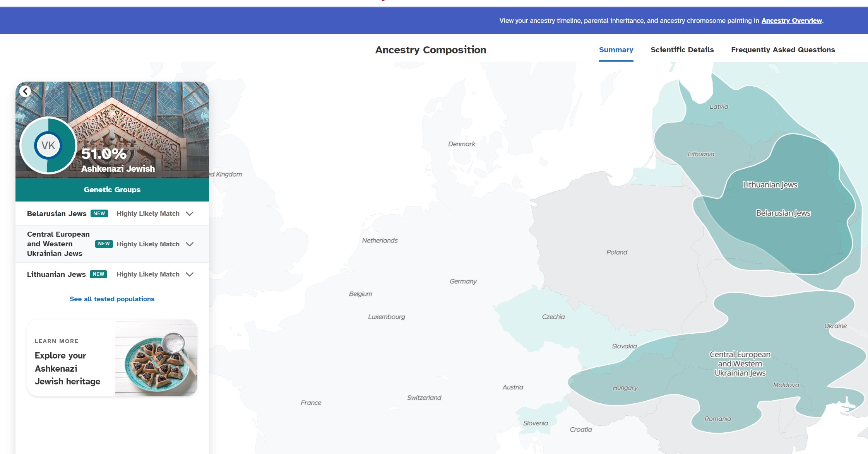The image size is (868, 454).
Task: Click Lithuanian Jews list entry name
Action: [x=56, y=274]
